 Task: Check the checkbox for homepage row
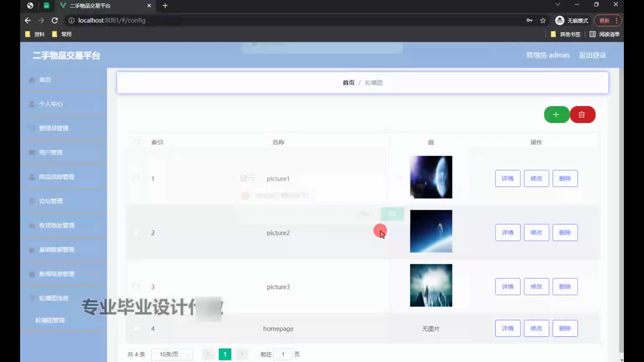pyautogui.click(x=136, y=329)
